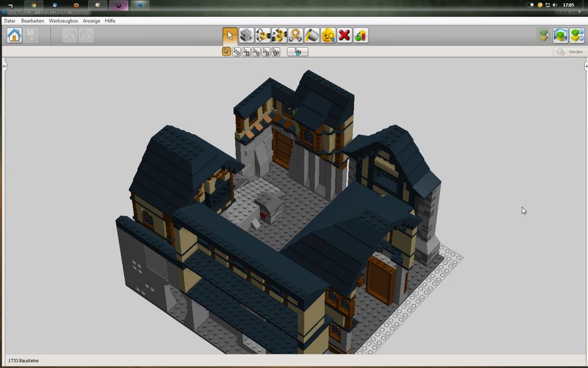Viewport: 588px width, 368px height.
Task: Toggle the multiple selection sub-tool
Action: [237, 52]
